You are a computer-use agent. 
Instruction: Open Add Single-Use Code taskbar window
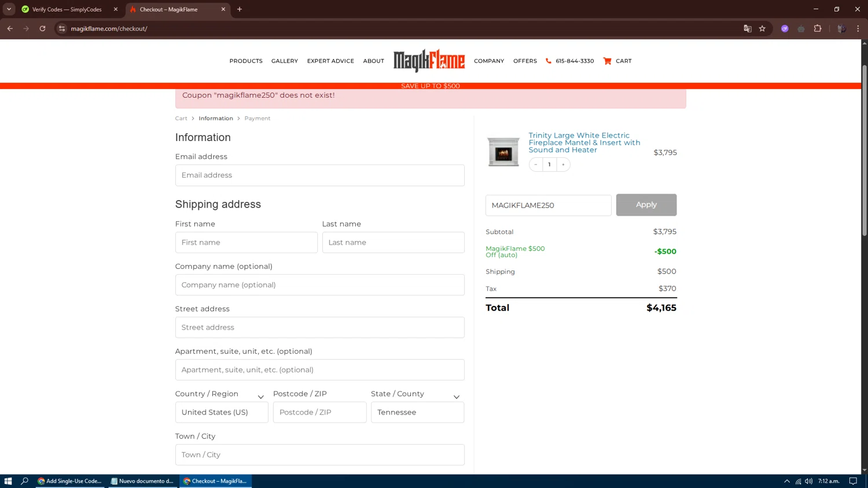coord(69,481)
